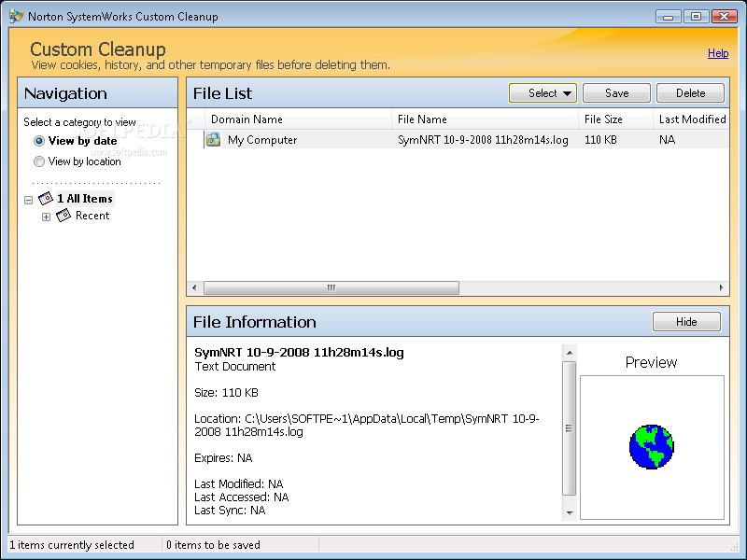This screenshot has width=747, height=560.
Task: Sort by File Name column header
Action: pos(485,119)
